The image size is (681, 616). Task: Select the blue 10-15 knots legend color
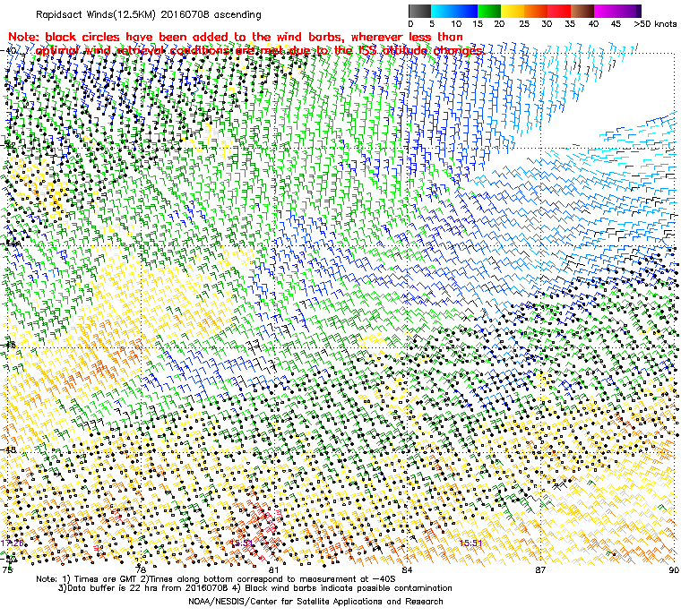(x=466, y=11)
